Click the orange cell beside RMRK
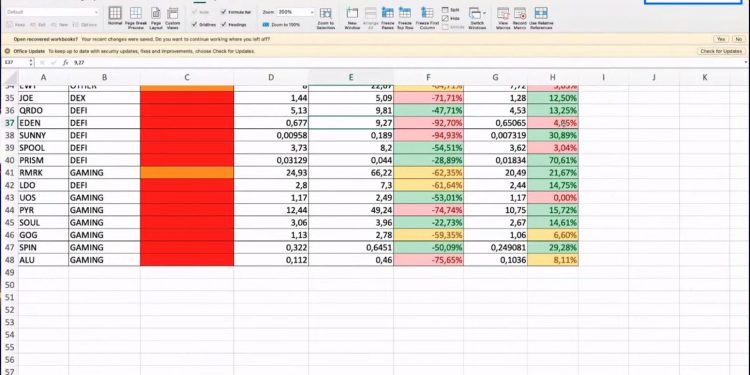750x375 pixels. coord(187,172)
